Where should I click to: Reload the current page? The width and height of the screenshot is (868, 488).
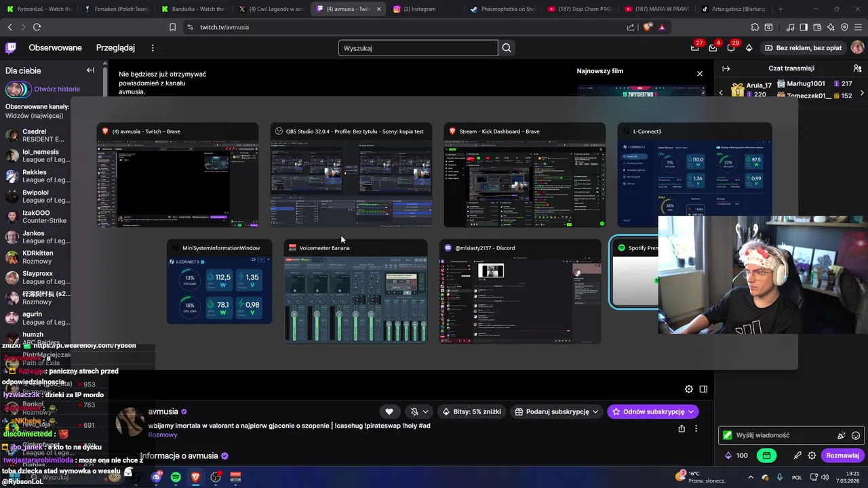37,27
